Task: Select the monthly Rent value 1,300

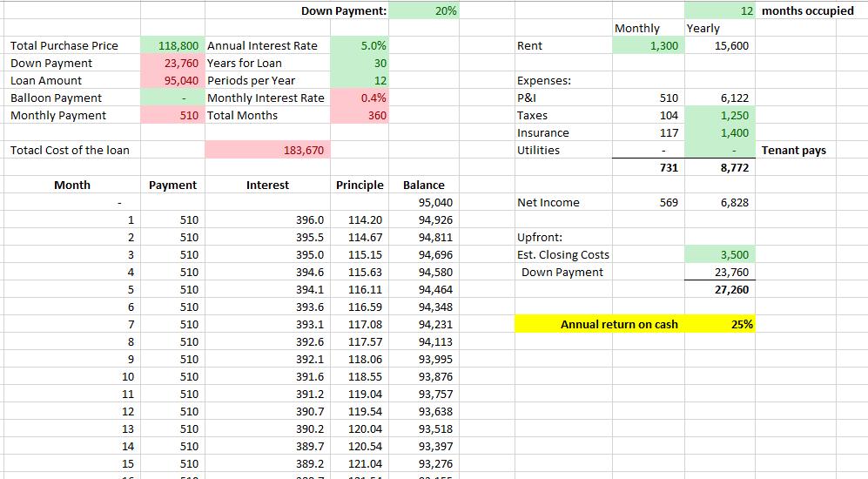Action: coord(648,45)
